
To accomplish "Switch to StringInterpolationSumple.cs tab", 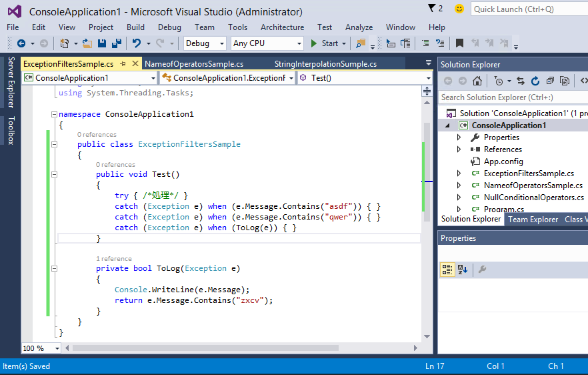I will point(325,64).
